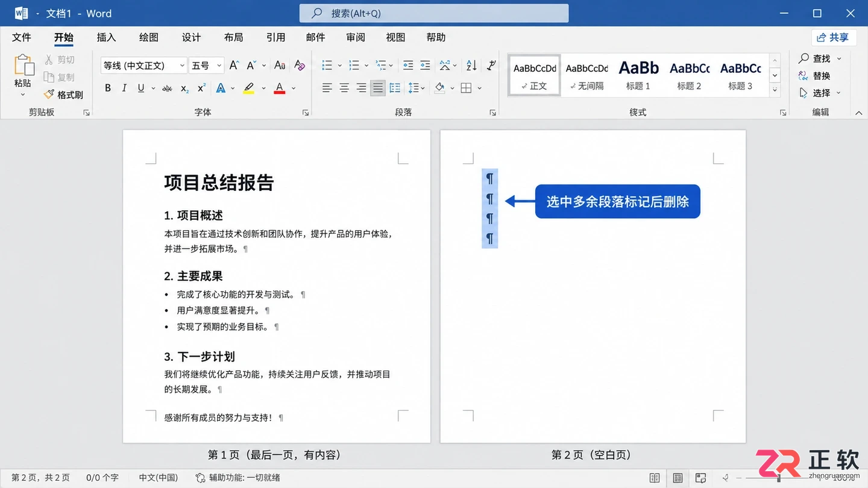Click the search box 搜索(Alt+Q)
Viewport: 868px width, 488px height.
point(434,13)
